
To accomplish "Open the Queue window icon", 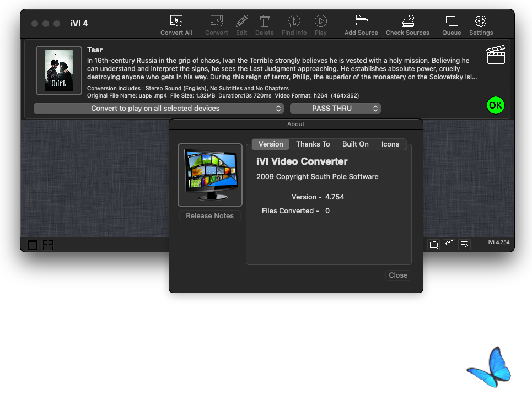I will point(452,21).
